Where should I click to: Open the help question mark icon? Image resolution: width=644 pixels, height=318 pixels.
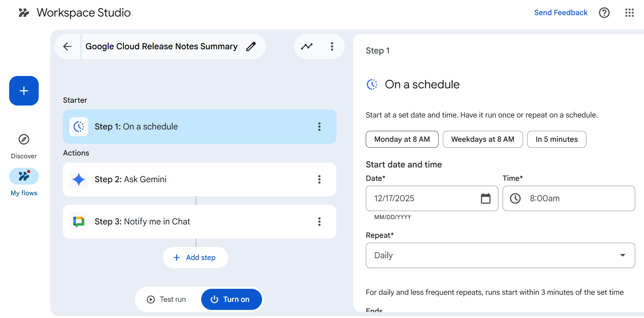pos(604,13)
